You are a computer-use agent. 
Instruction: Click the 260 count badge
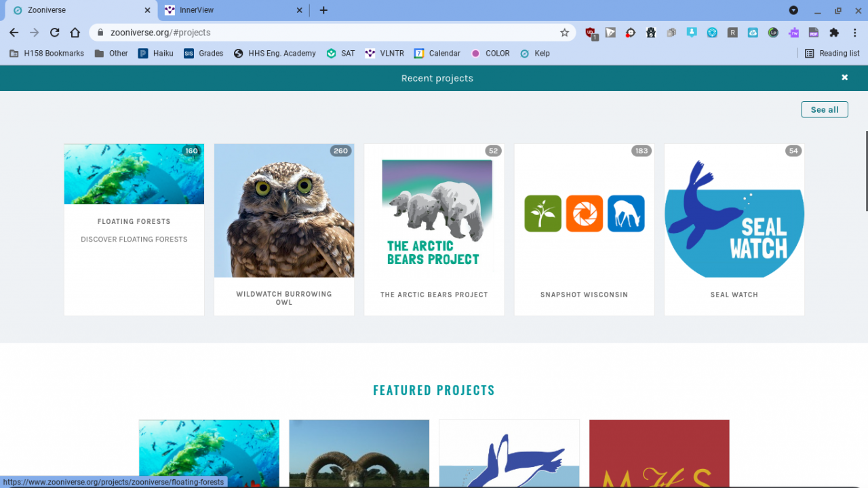pyautogui.click(x=340, y=151)
